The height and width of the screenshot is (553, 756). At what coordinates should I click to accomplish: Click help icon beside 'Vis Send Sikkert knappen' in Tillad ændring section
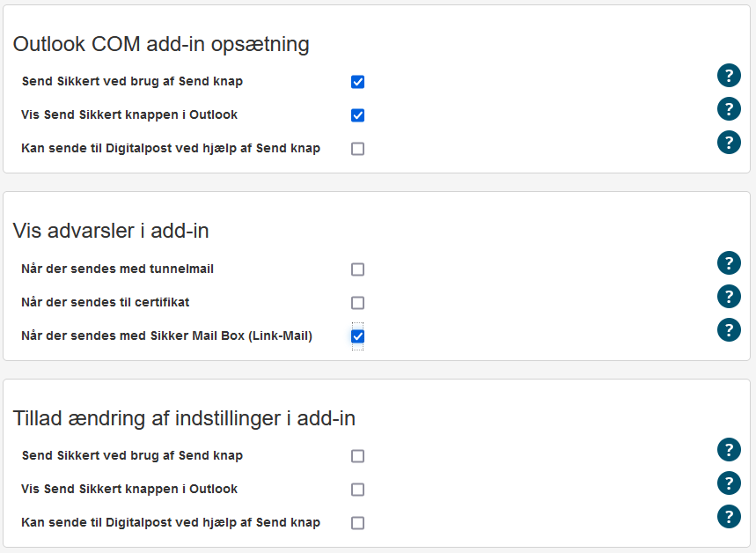point(729,483)
